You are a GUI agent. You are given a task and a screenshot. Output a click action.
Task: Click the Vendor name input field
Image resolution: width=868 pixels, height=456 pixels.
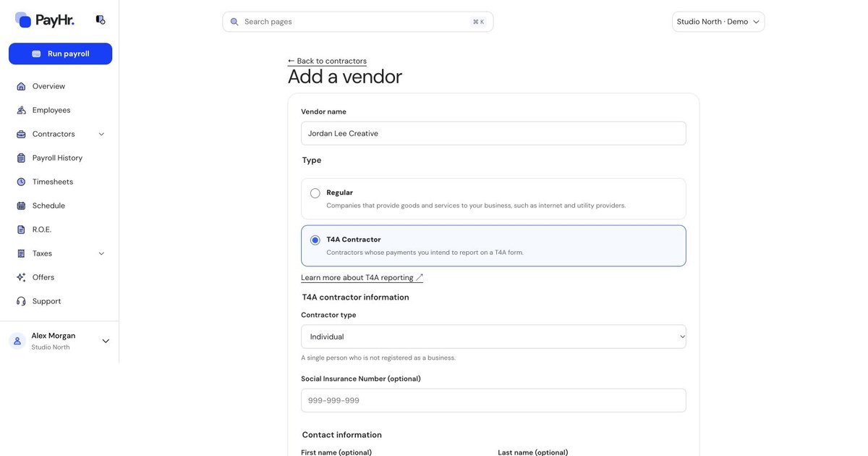pos(493,133)
